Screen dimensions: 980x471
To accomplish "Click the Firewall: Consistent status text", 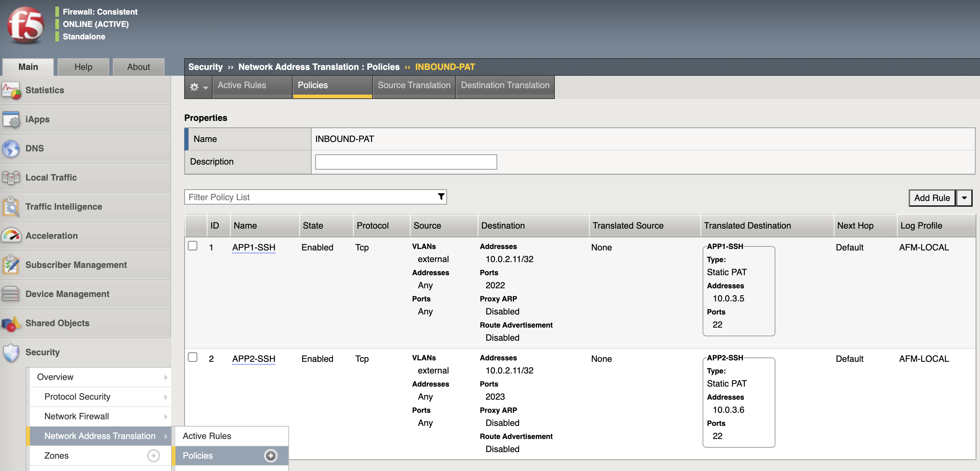I will click(x=100, y=12).
